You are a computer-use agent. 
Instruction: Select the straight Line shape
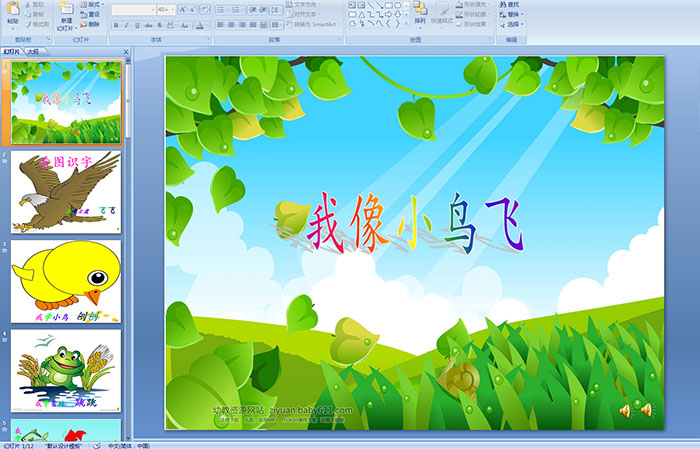tap(371, 5)
